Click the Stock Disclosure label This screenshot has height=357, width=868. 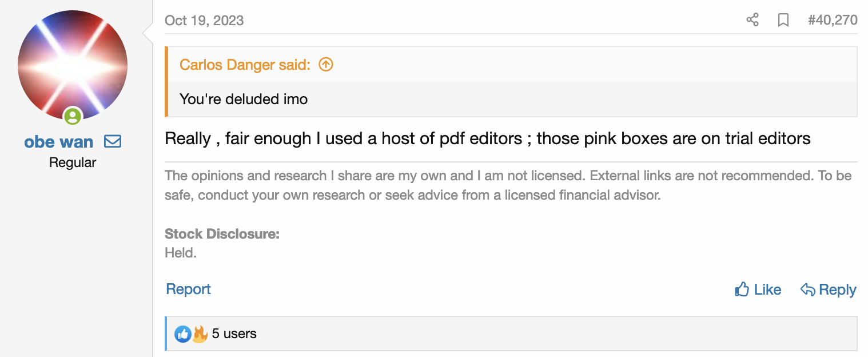222,234
